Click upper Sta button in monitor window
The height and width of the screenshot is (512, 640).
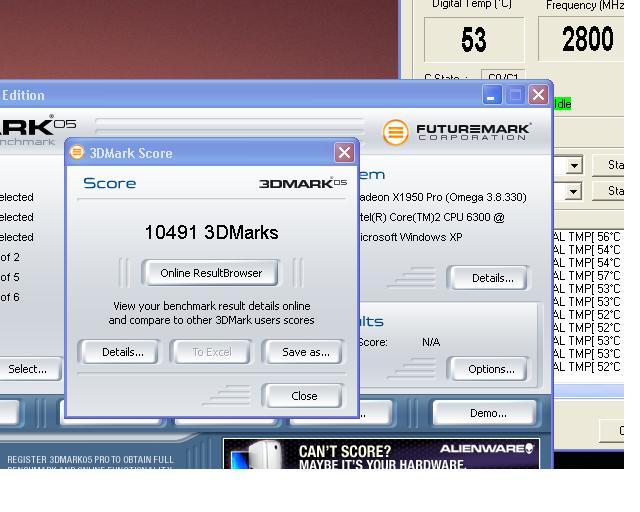(x=608, y=165)
